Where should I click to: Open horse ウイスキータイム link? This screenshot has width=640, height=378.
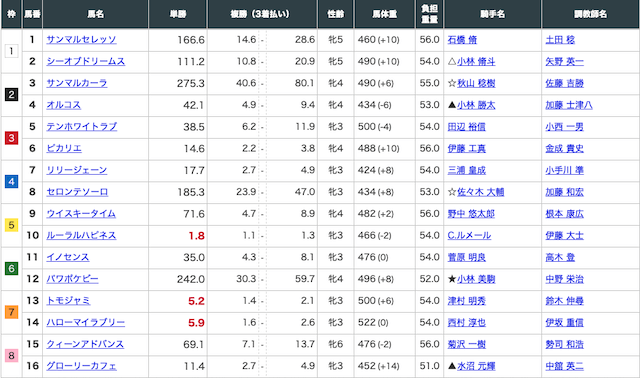[x=81, y=213]
